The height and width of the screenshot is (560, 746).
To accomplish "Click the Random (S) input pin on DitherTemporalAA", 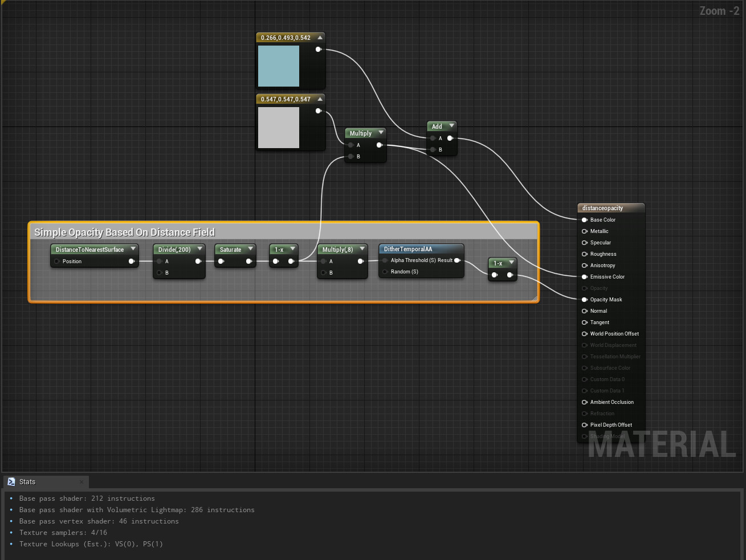I will pos(386,271).
